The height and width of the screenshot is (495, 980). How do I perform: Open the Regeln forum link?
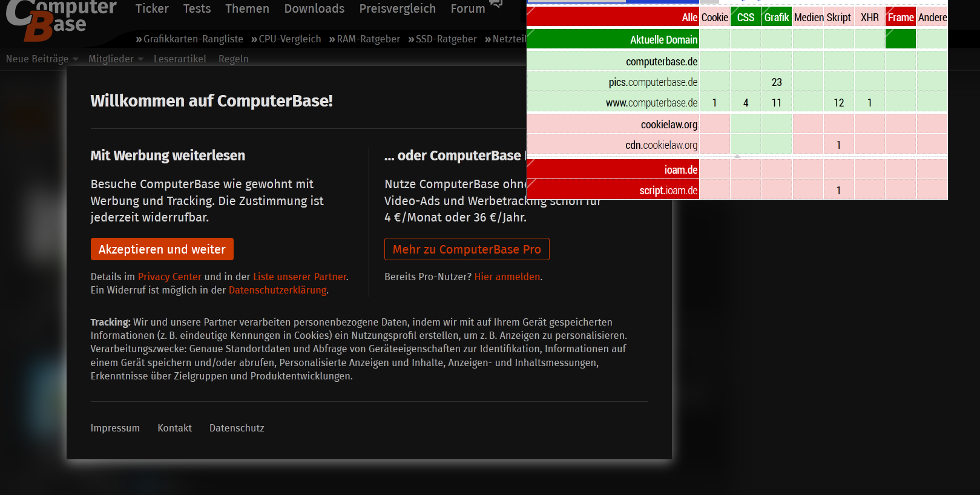(234, 59)
